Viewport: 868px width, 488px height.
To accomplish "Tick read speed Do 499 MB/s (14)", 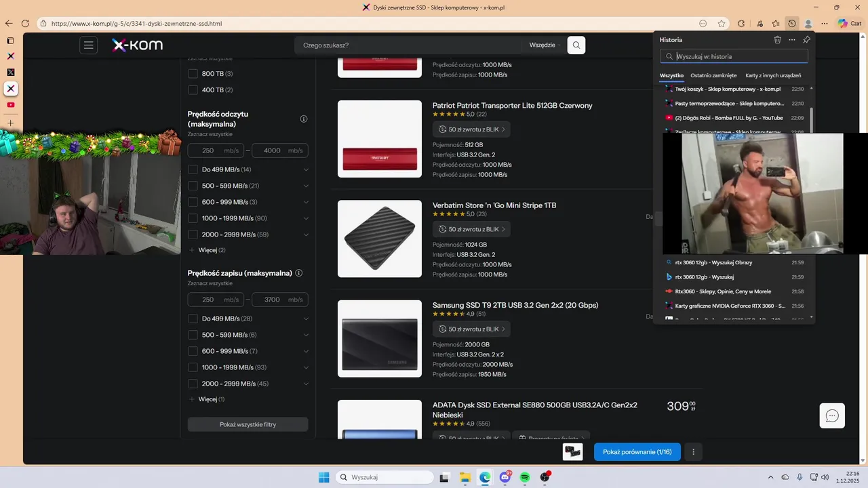I will click(x=193, y=169).
